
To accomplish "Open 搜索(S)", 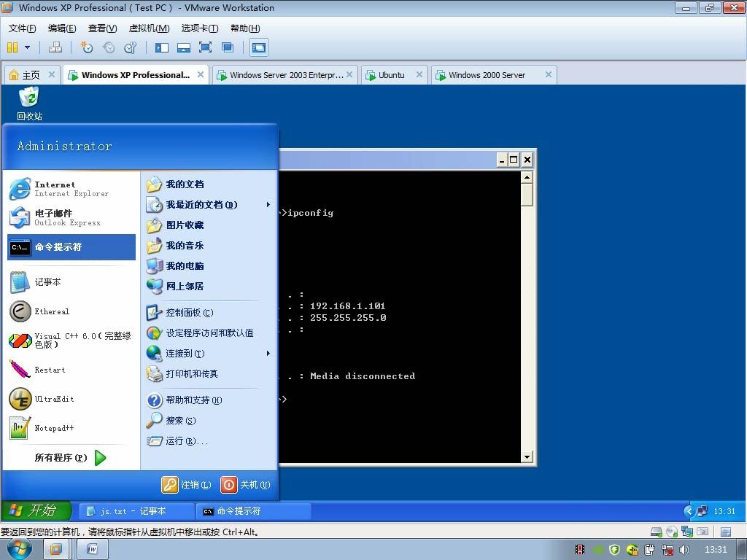I will coord(209,421).
